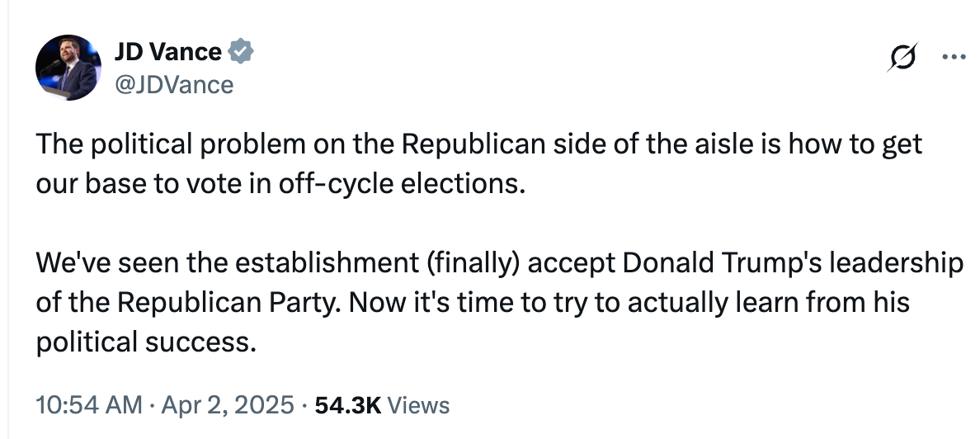Open JD Vance's profile picture

tap(68, 69)
